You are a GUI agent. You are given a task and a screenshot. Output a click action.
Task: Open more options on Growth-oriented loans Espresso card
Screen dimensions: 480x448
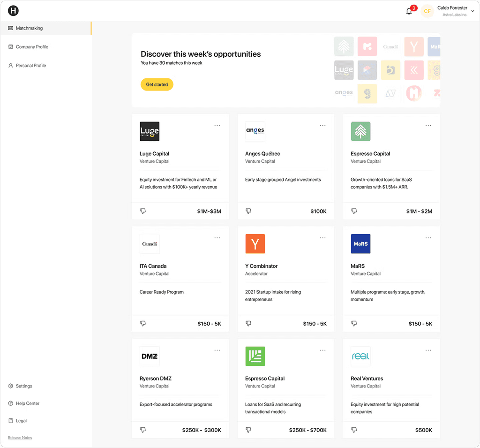[428, 126]
